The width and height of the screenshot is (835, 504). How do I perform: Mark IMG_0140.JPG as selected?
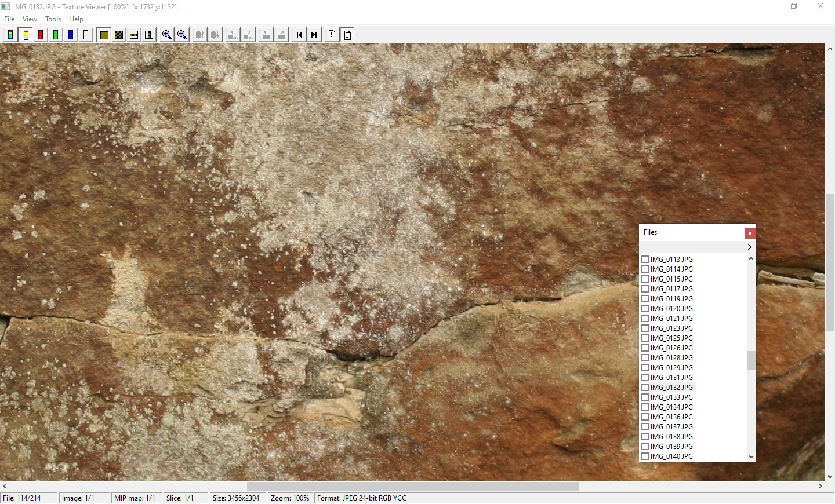click(x=645, y=456)
